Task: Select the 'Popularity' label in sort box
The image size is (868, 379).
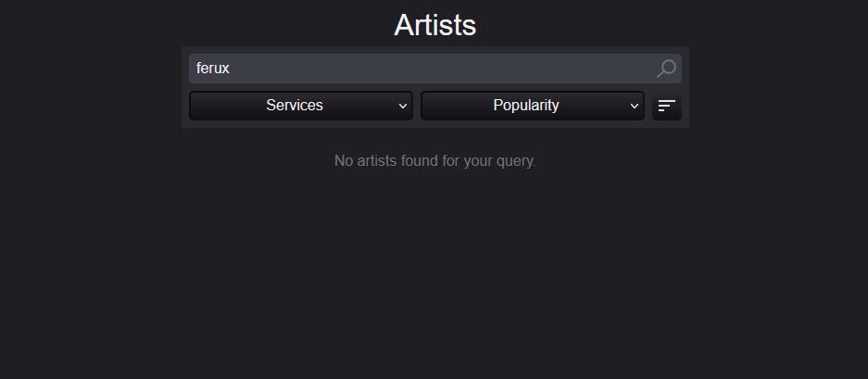Action: tap(526, 106)
